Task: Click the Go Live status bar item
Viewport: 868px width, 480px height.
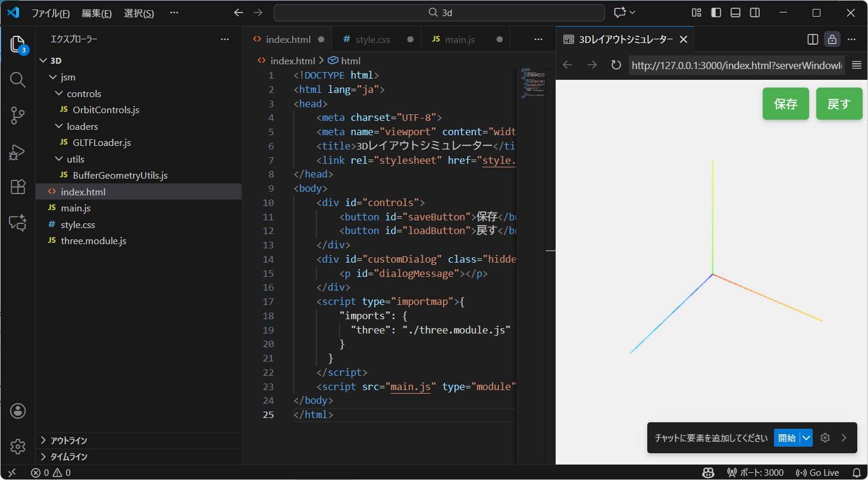Action: [817, 472]
